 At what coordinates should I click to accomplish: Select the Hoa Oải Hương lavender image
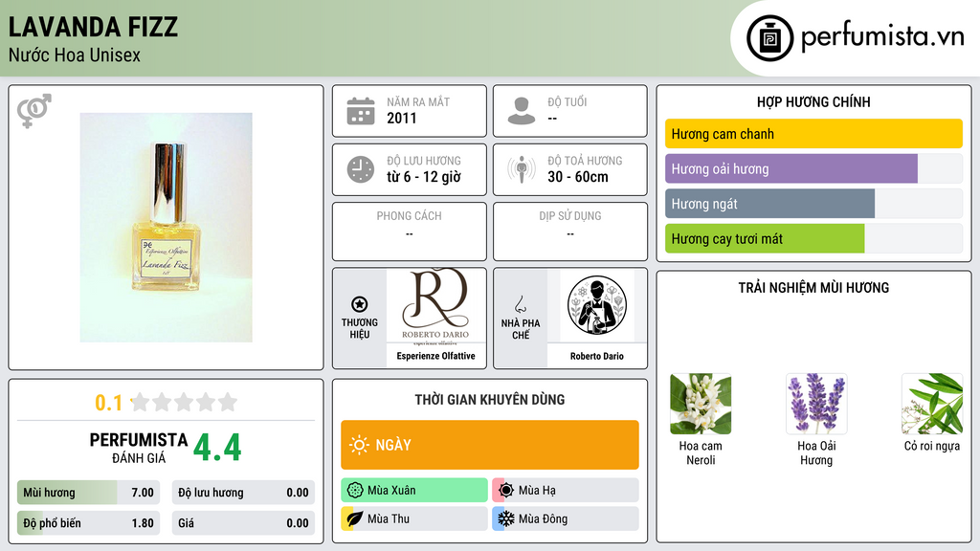pyautogui.click(x=816, y=404)
